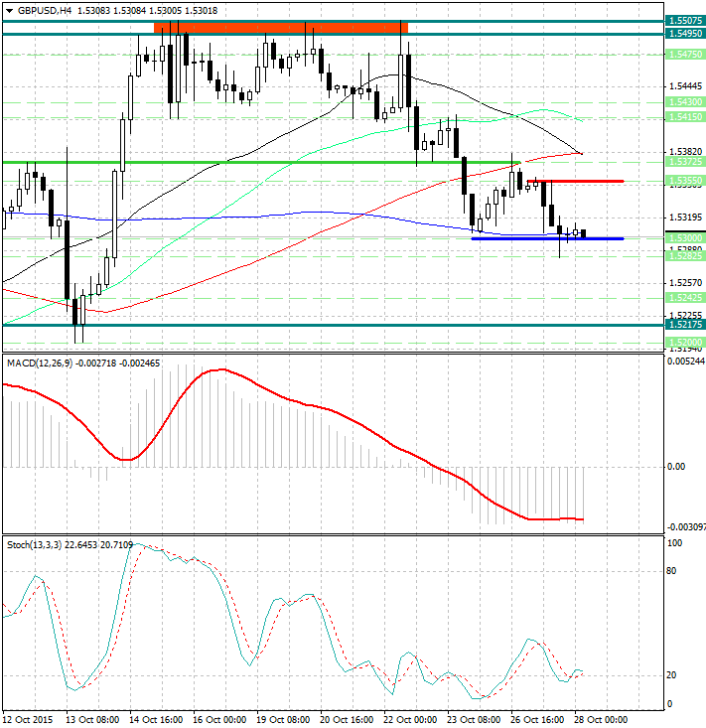
Task: Select the 28 Oct 00:00 time axis label
Action: pyautogui.click(x=601, y=720)
